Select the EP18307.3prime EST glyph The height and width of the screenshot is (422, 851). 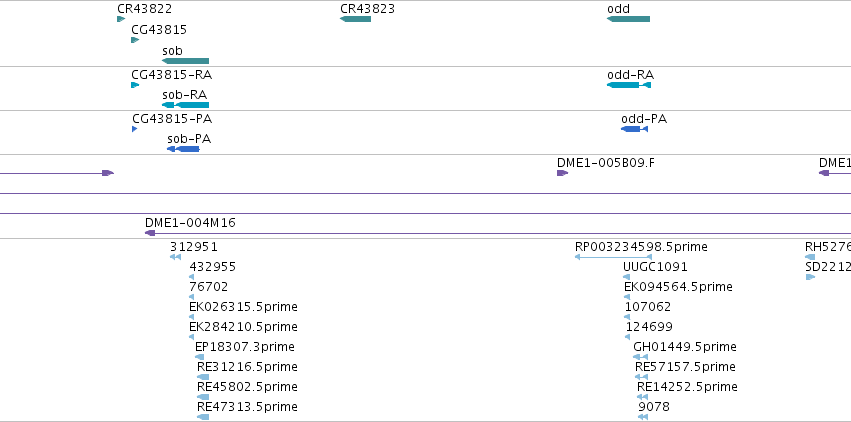(199, 357)
